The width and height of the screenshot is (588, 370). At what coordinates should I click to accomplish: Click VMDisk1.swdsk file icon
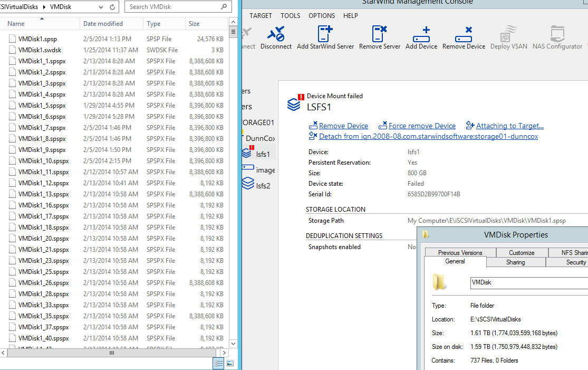pyautogui.click(x=12, y=50)
